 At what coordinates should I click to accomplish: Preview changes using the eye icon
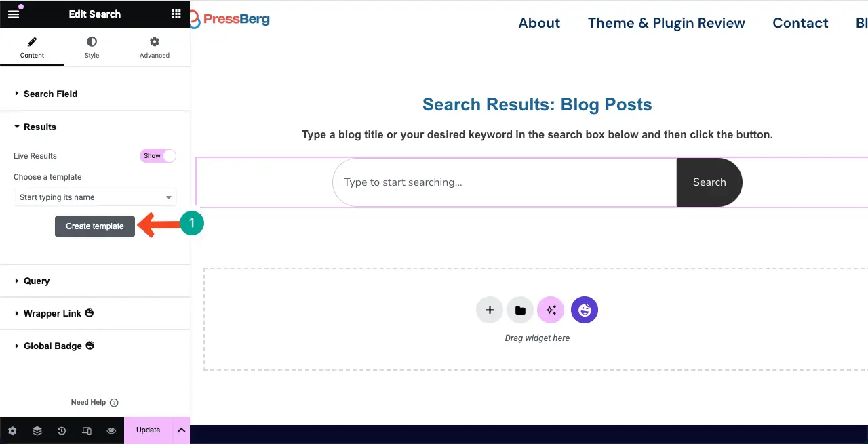111,430
